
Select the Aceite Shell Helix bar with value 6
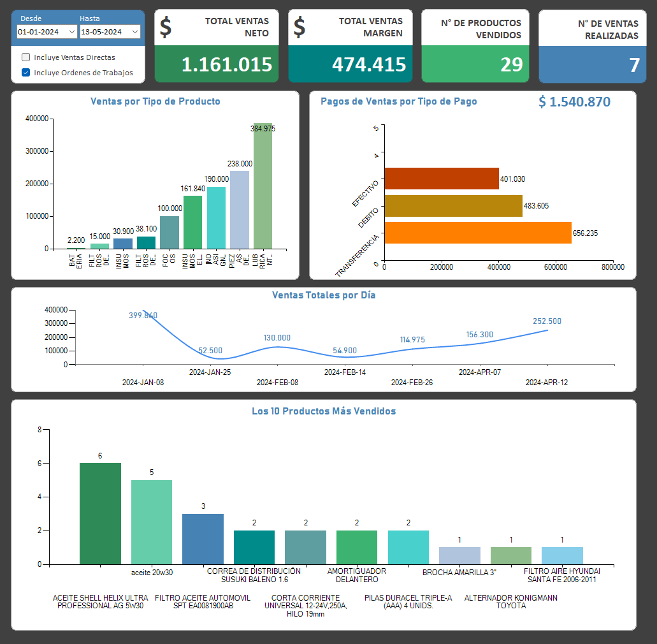tap(100, 514)
